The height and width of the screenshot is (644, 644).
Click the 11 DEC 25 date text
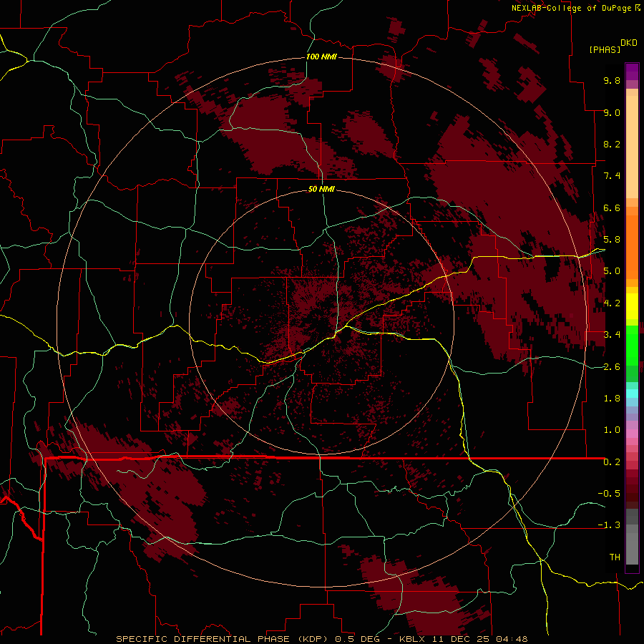[x=462, y=639]
